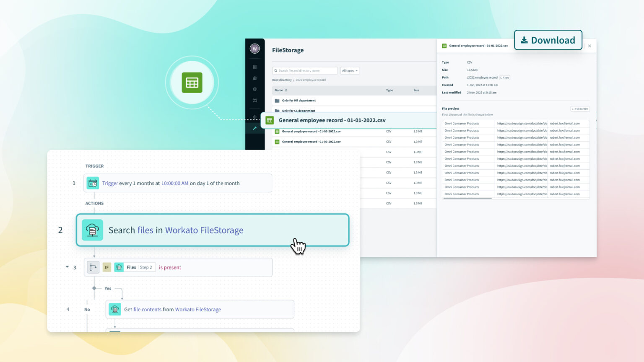Click the FileStorage icon on the Search files step
644x362 pixels.
[92, 230]
